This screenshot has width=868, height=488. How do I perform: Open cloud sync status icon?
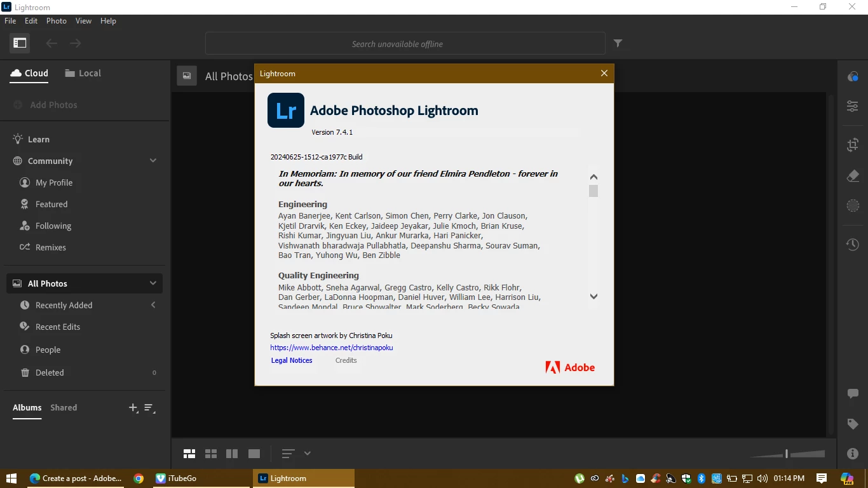coord(853,76)
